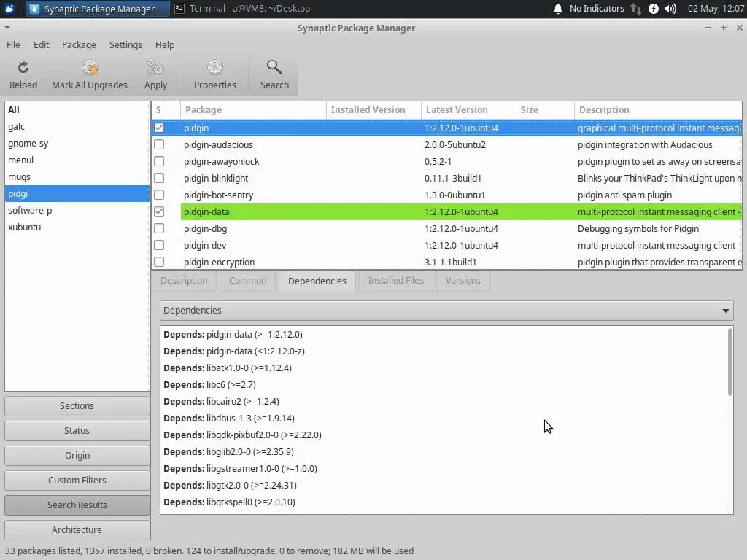Viewport: 747px width, 560px height.
Task: Click 'Depends: libcairo2 (>=1.2.4)' line
Action: click(x=222, y=402)
